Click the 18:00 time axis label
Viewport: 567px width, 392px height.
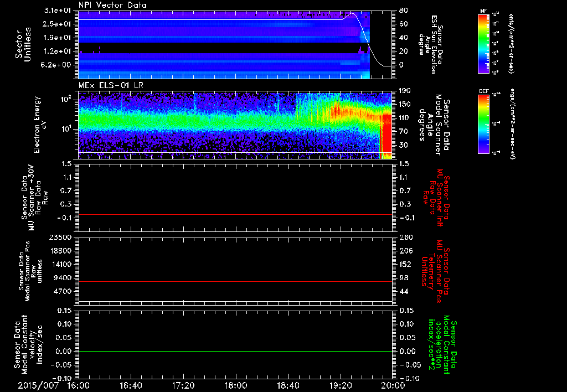pos(236,385)
